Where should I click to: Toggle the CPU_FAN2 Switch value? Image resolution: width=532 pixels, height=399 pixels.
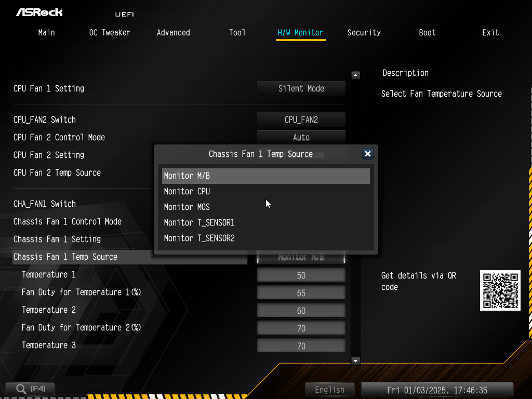tap(301, 119)
